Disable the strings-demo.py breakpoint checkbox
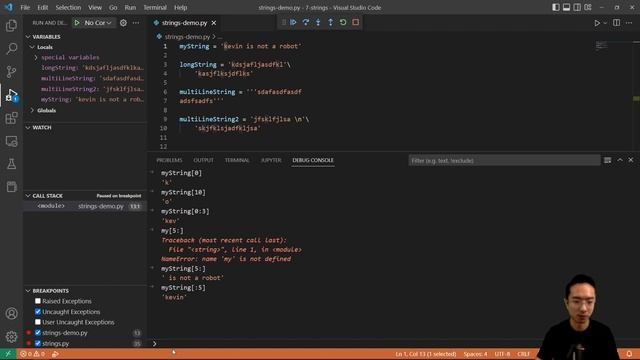 pos(38,333)
